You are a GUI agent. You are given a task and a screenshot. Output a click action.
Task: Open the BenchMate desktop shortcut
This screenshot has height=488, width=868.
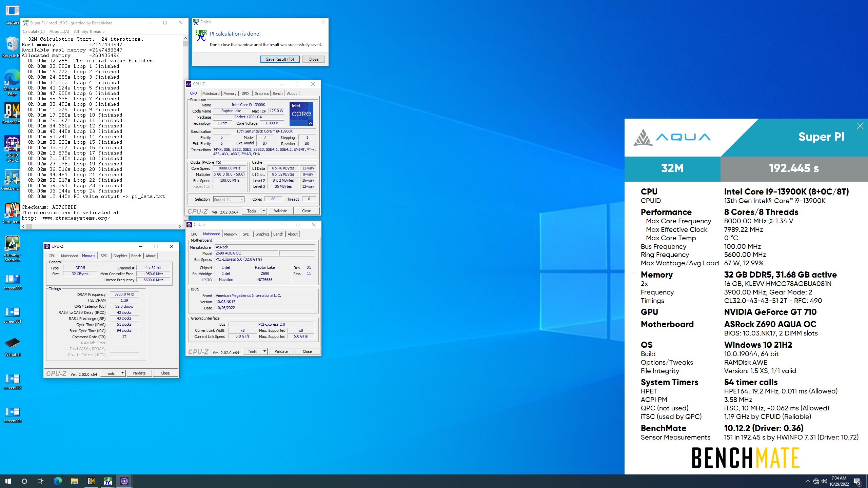(12, 113)
